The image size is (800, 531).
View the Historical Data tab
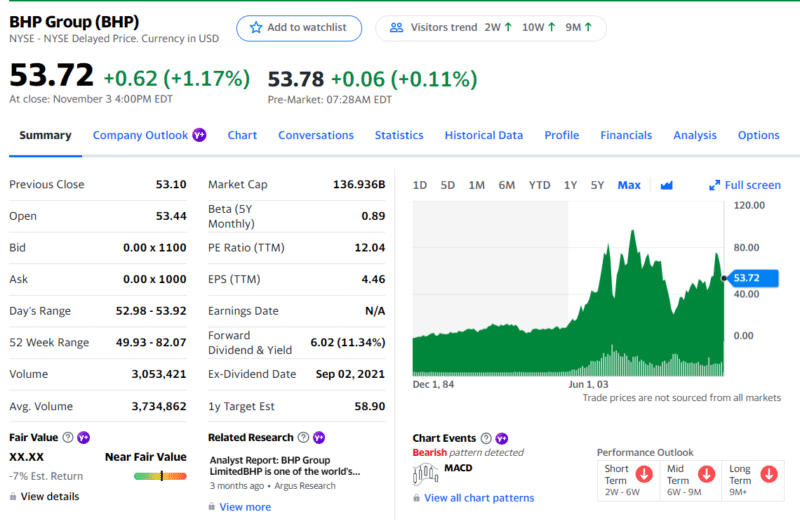point(484,135)
